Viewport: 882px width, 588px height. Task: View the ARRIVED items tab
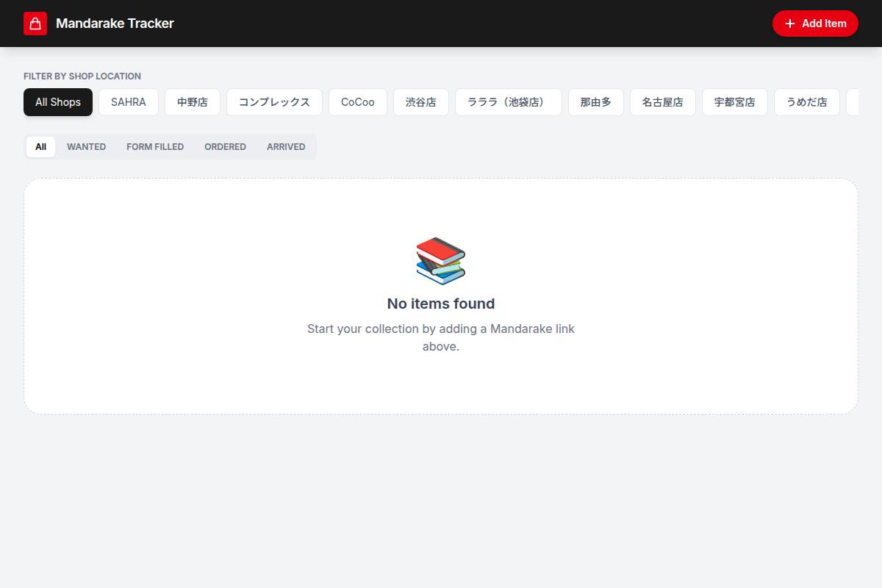coord(286,147)
